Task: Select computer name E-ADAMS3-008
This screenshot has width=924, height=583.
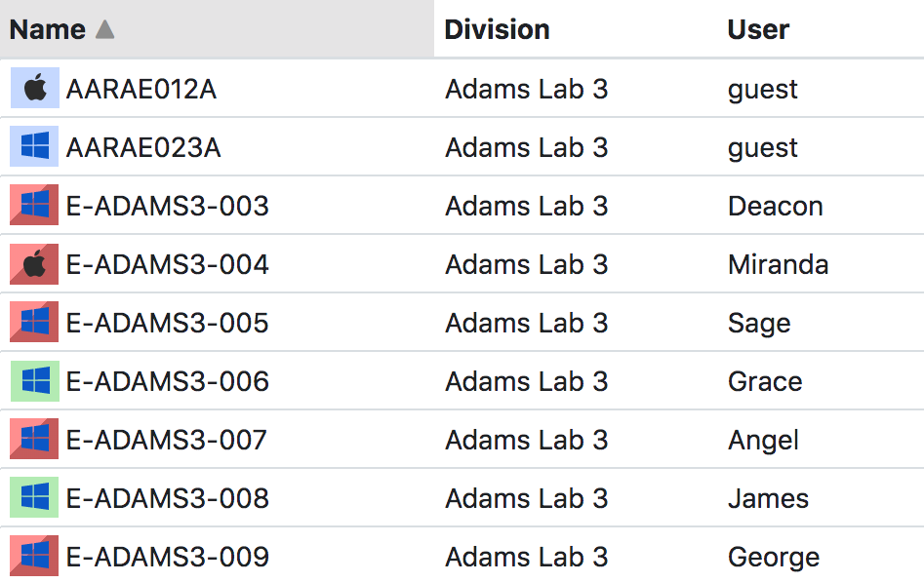Action: tap(168, 499)
